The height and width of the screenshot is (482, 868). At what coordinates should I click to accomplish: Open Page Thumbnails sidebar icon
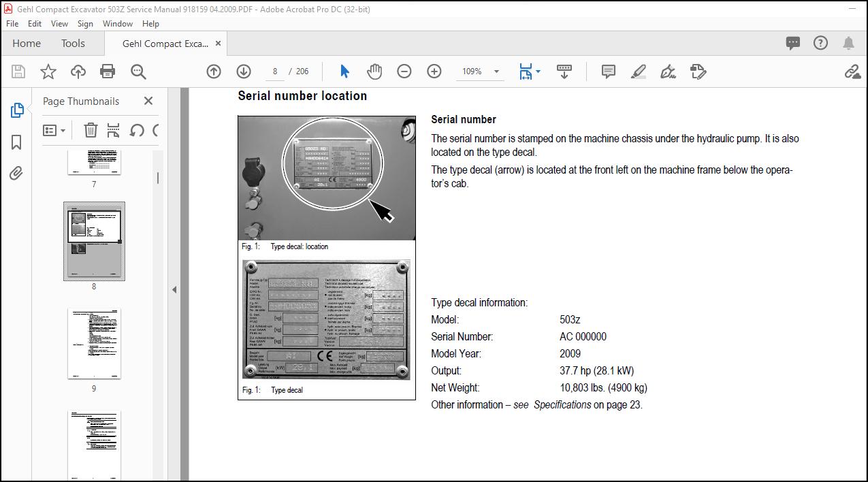pyautogui.click(x=17, y=110)
